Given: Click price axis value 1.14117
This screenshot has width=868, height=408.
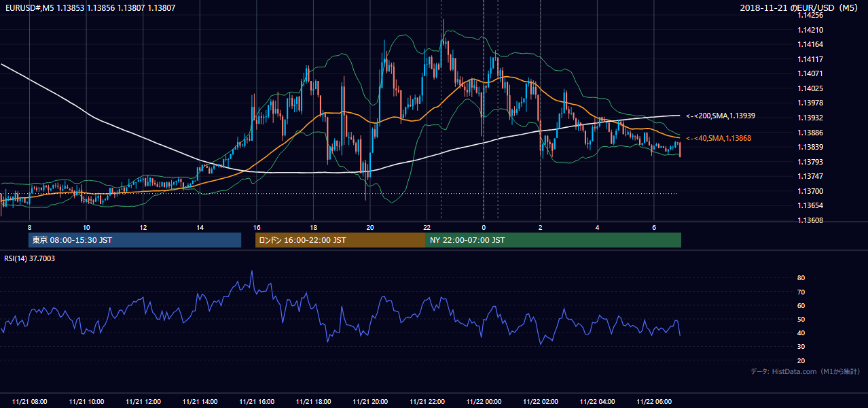Looking at the screenshot, I should coord(810,59).
